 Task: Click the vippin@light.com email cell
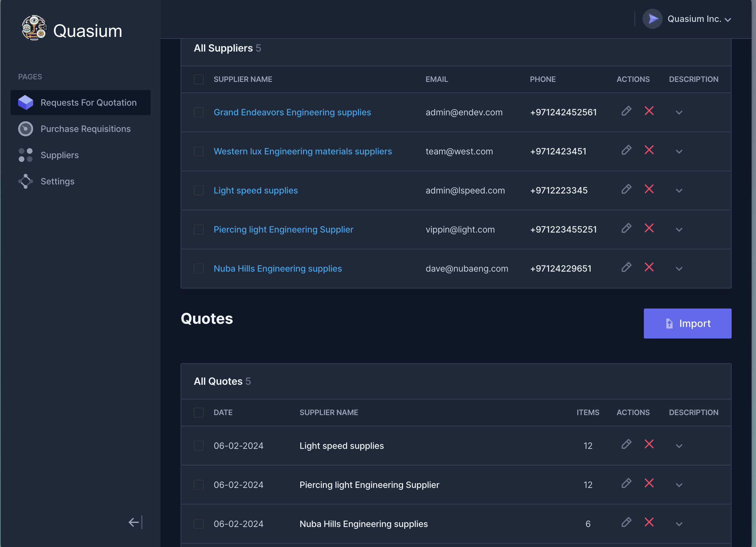point(460,229)
